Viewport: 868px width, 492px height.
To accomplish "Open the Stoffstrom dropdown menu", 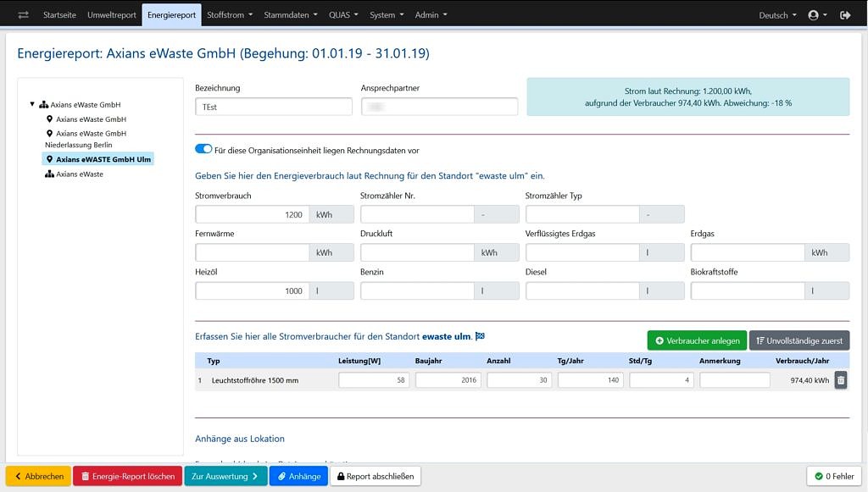I will 229,15.
